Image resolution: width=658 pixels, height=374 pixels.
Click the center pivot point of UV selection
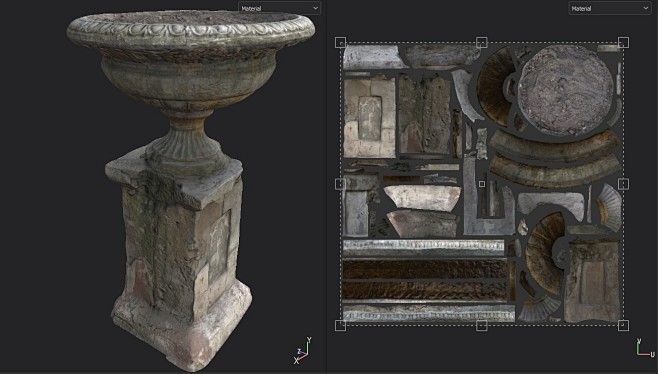[x=482, y=184]
